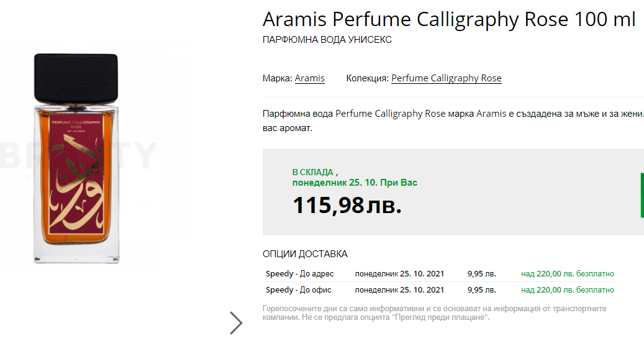The height and width of the screenshot is (364, 644).
Task: Click the green button at right edge
Action: (642, 195)
